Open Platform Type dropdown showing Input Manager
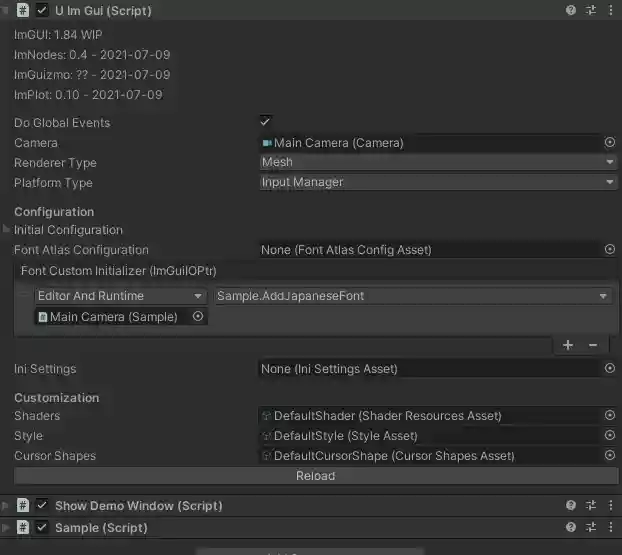 point(438,182)
